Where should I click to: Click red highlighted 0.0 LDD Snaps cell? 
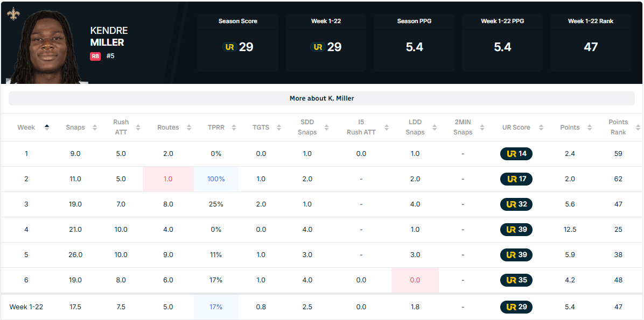[415, 280]
